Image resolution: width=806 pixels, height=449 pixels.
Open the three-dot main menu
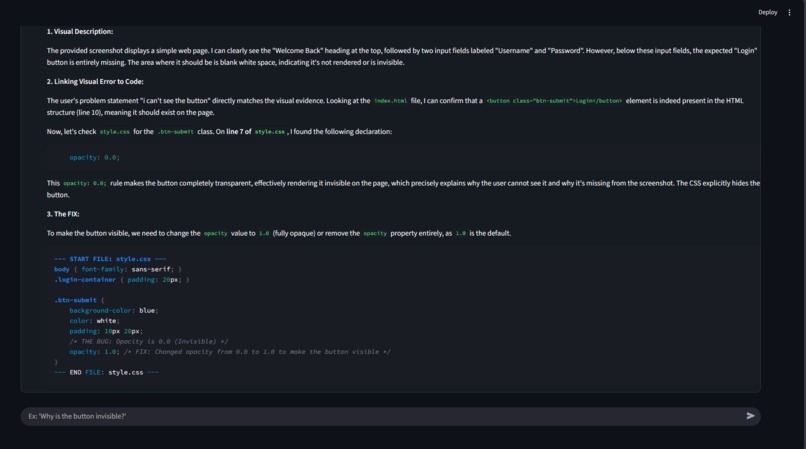790,12
